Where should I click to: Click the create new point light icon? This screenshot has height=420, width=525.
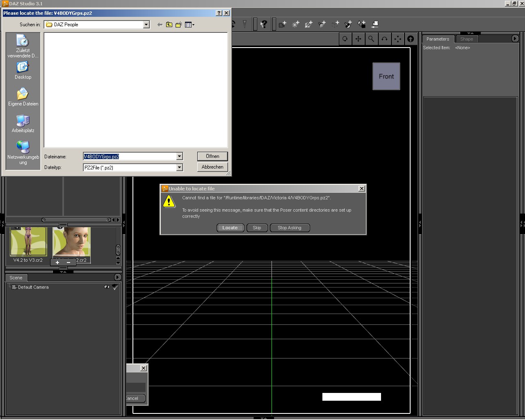click(x=295, y=25)
